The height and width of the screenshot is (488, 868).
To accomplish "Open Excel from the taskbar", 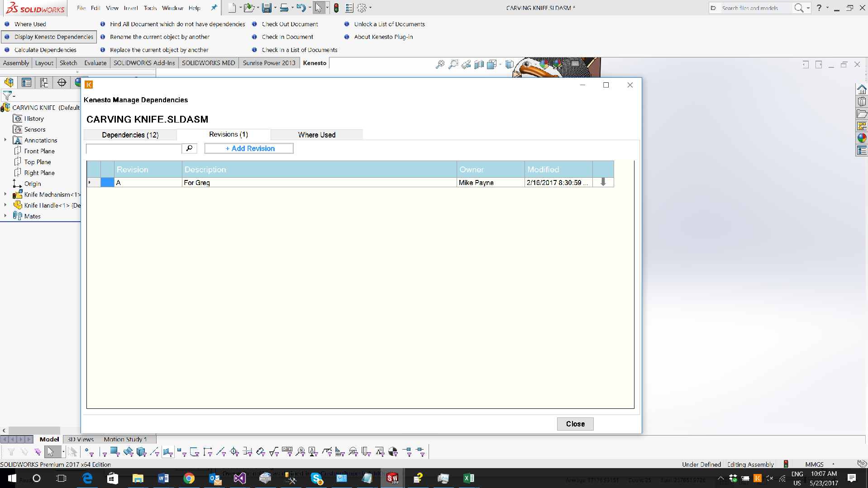I will [x=468, y=478].
